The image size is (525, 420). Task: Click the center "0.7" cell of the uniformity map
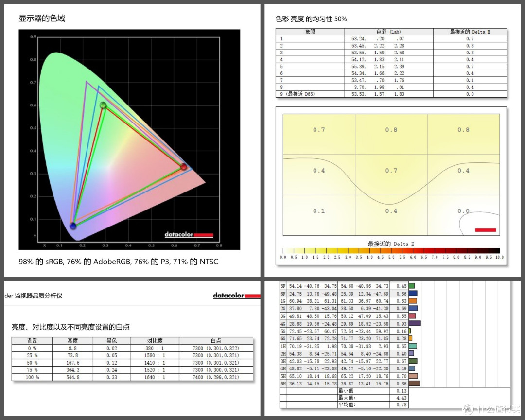pyautogui.click(x=391, y=171)
